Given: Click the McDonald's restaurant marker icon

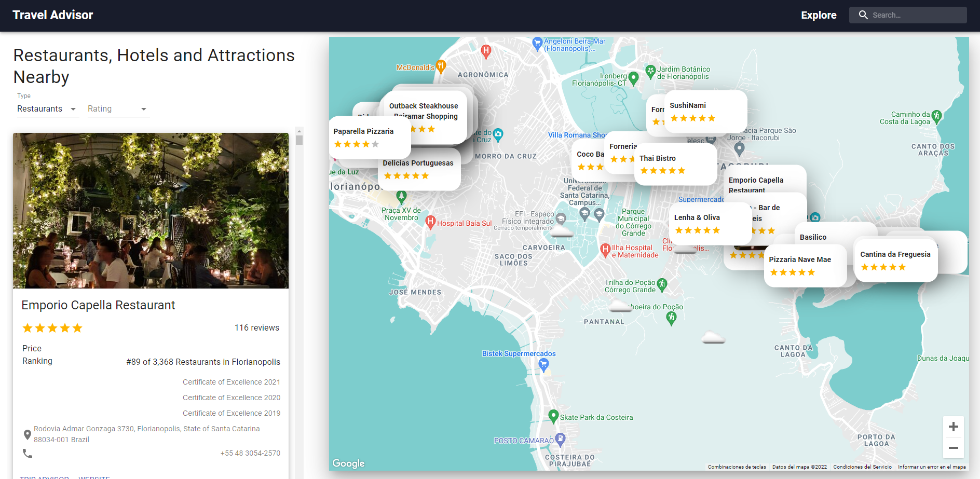Looking at the screenshot, I should coord(441,66).
